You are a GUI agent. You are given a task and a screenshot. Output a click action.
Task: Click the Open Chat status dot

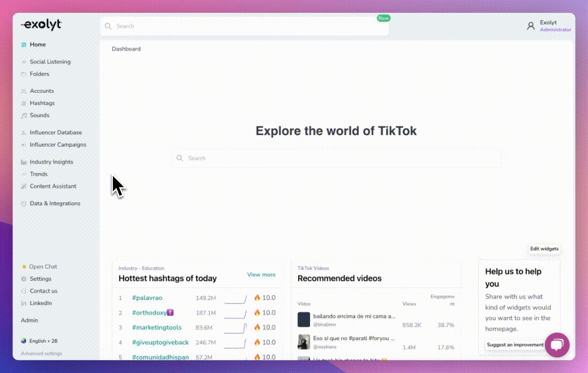click(x=24, y=267)
